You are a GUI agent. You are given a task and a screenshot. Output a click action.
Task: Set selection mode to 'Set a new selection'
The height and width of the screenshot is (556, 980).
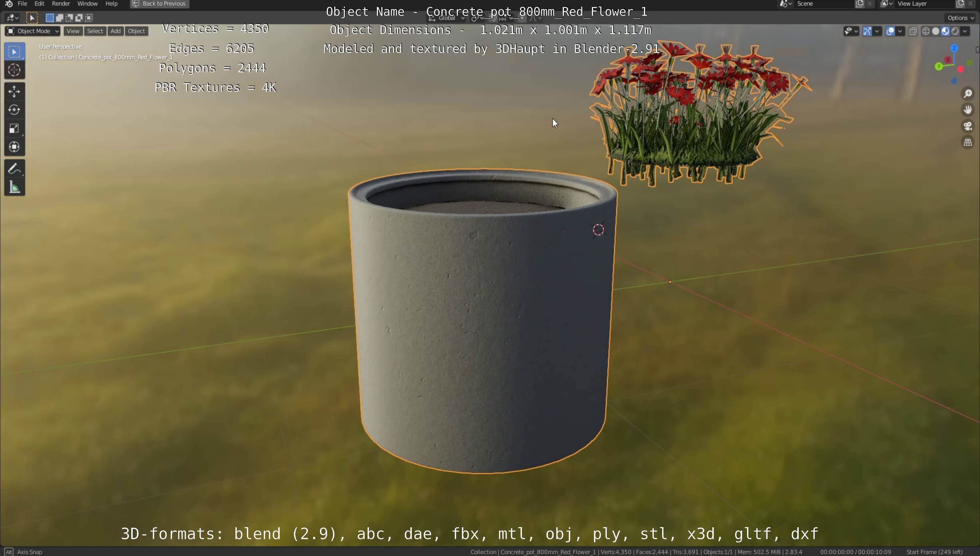click(x=50, y=17)
